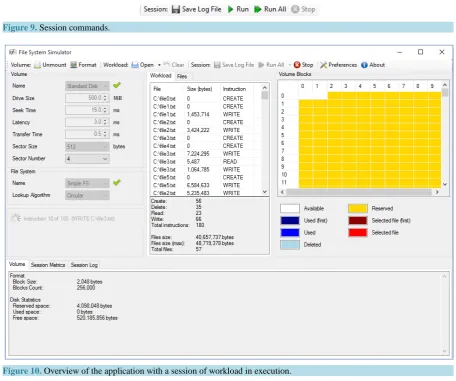Click Volume Blocks row header 11

pyautogui.click(x=284, y=182)
